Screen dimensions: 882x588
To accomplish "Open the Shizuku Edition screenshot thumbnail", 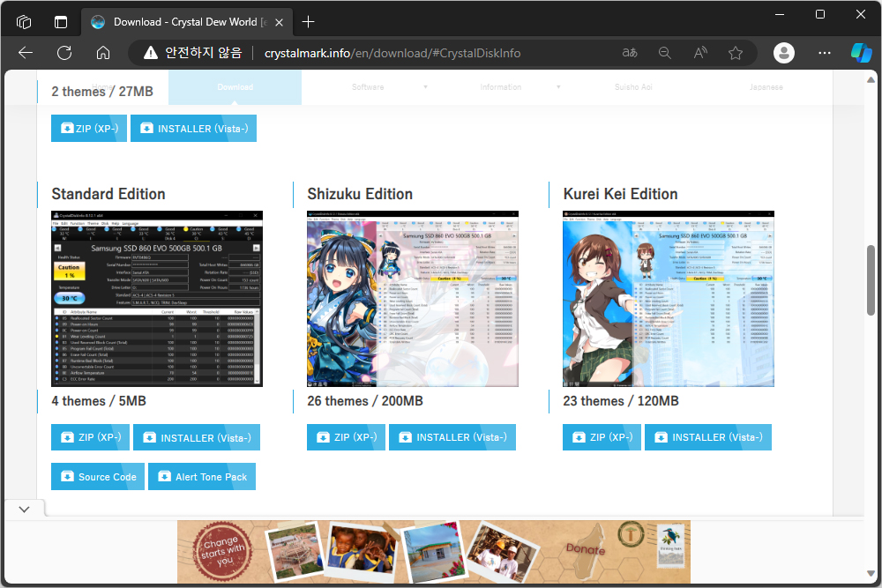I will pos(412,299).
